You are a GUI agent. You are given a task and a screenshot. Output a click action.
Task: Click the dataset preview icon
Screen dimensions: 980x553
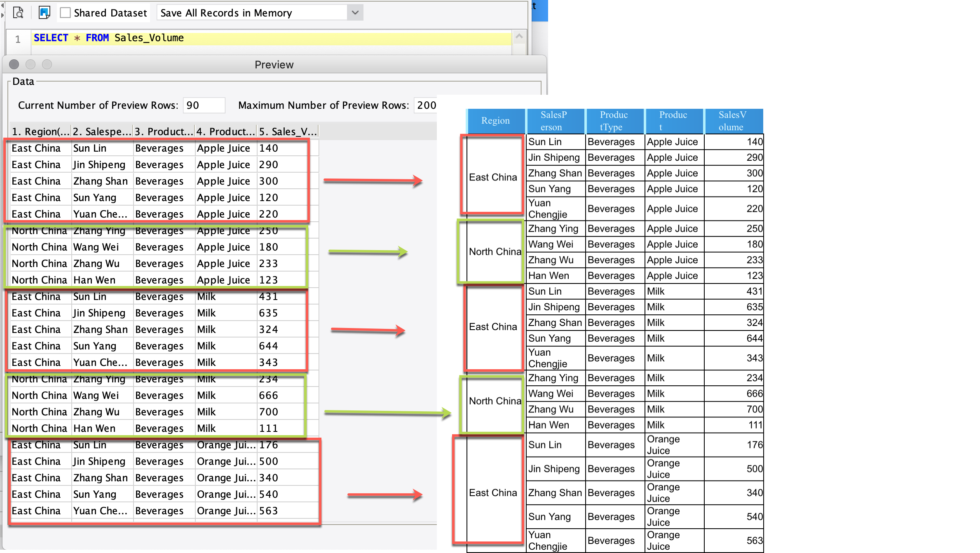[x=18, y=13]
